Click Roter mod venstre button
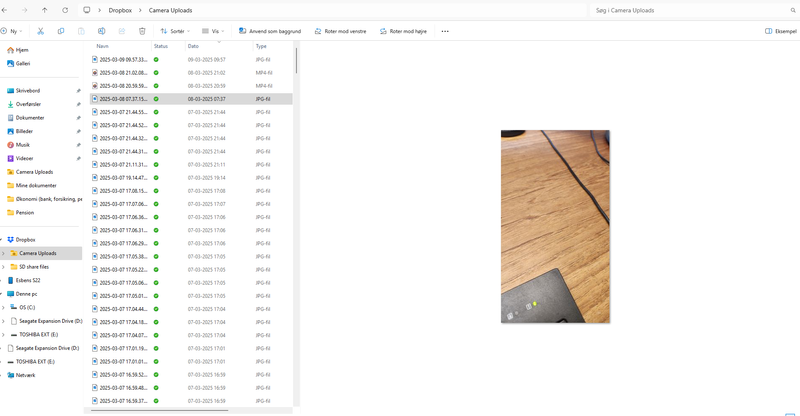800x416 pixels. click(x=340, y=31)
